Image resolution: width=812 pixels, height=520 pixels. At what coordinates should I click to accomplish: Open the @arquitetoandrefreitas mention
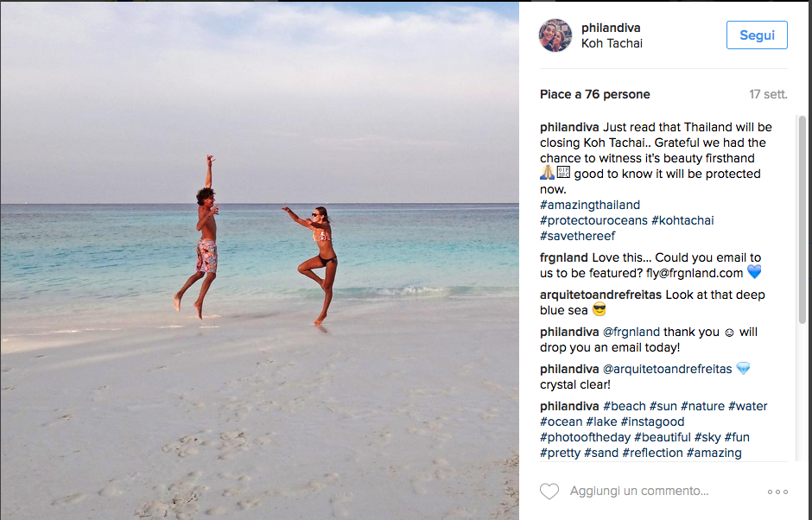tap(667, 370)
